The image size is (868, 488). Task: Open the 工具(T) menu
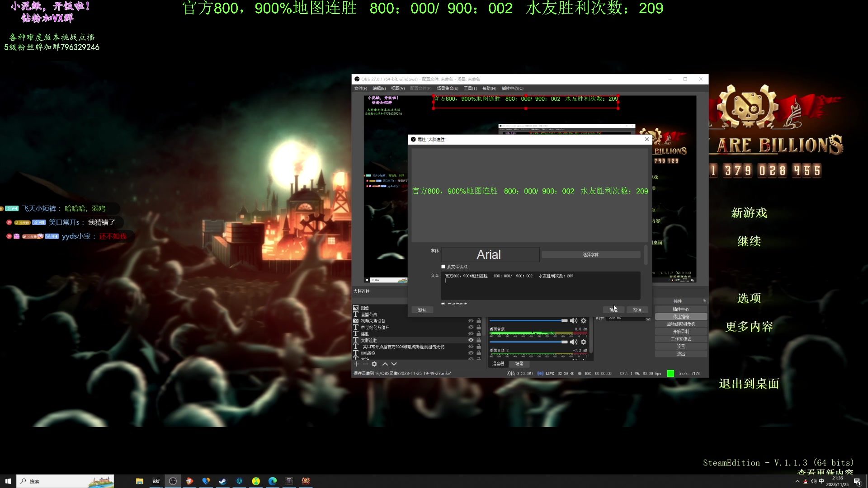pos(470,89)
